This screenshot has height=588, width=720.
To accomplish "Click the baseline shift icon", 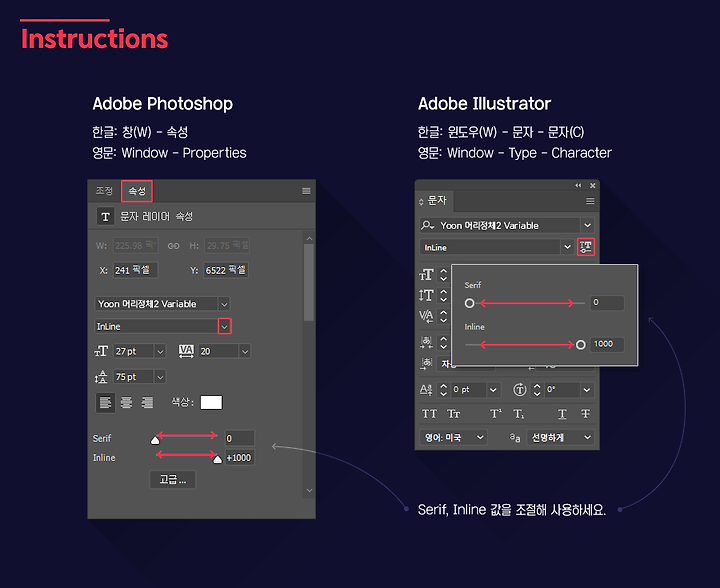I will pyautogui.click(x=426, y=390).
